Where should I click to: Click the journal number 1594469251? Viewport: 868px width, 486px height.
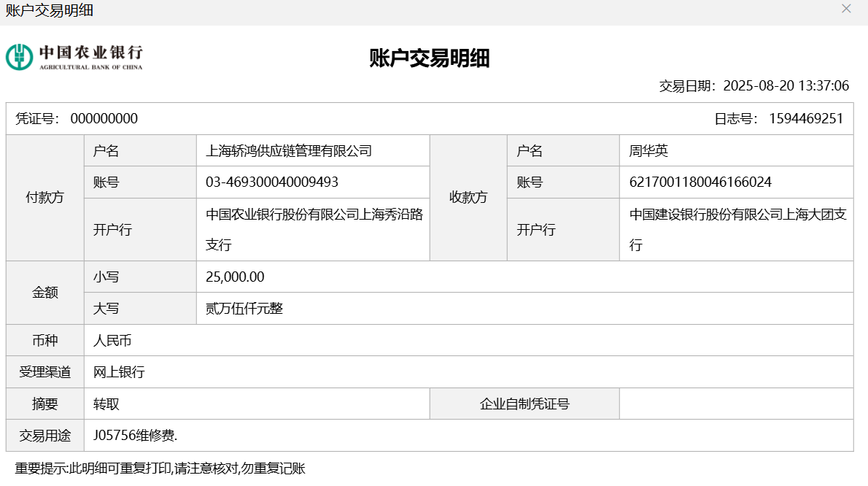[x=805, y=119]
